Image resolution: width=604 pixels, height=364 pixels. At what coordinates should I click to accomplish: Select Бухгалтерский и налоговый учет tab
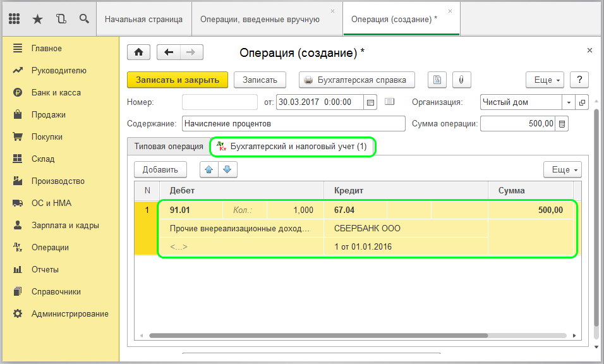[x=293, y=147]
